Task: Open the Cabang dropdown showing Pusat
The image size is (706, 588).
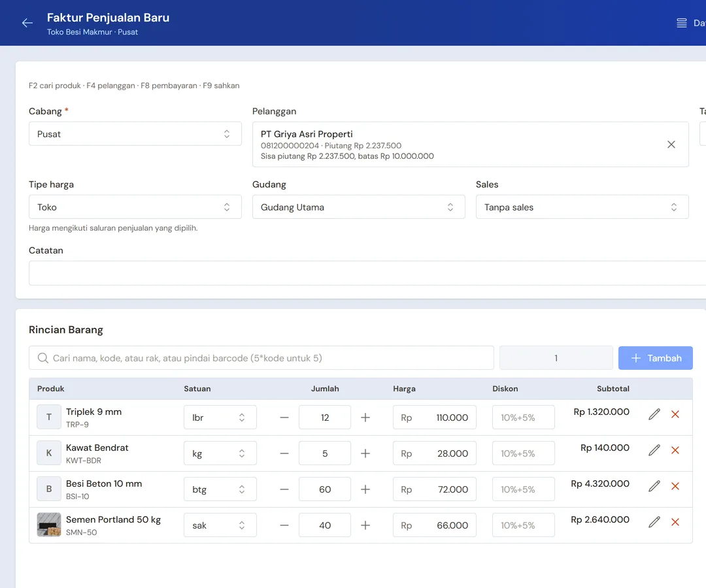Action: pyautogui.click(x=135, y=134)
